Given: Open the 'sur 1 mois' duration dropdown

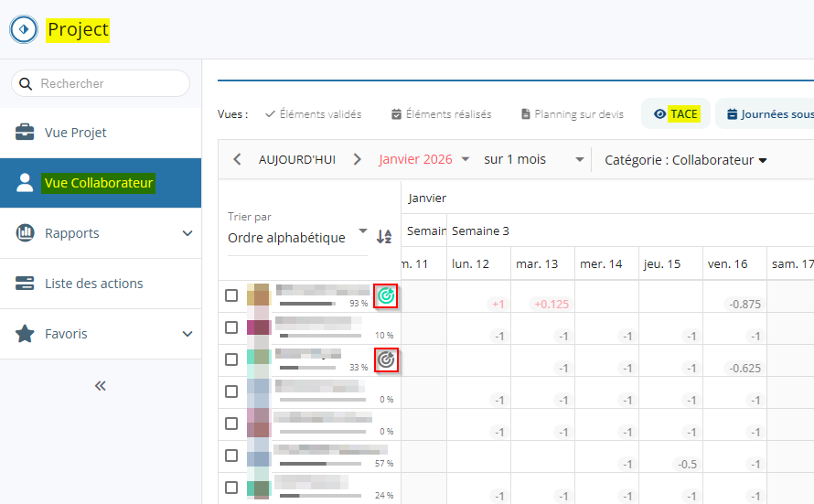Looking at the screenshot, I should pos(533,159).
